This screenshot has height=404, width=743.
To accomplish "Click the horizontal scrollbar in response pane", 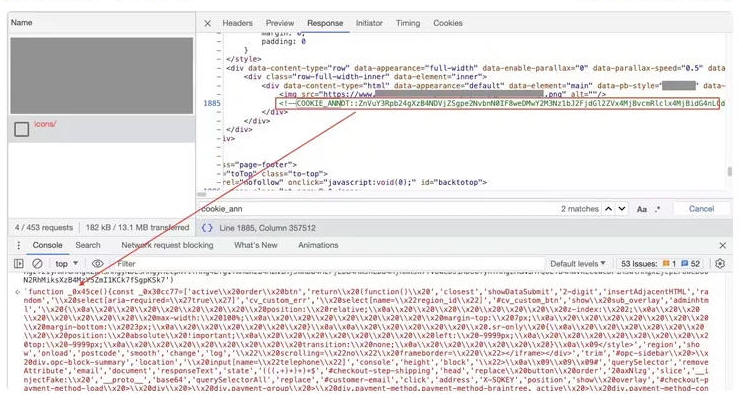I will [x=202, y=194].
